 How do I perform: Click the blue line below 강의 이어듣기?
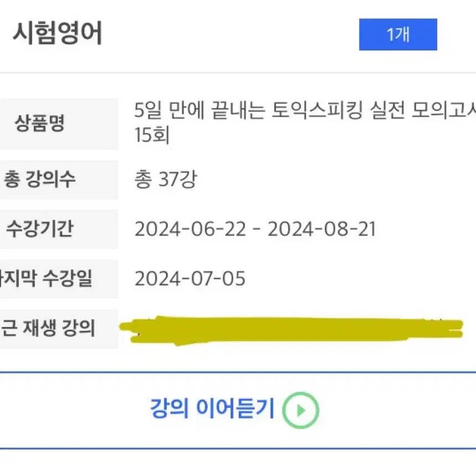(x=238, y=448)
